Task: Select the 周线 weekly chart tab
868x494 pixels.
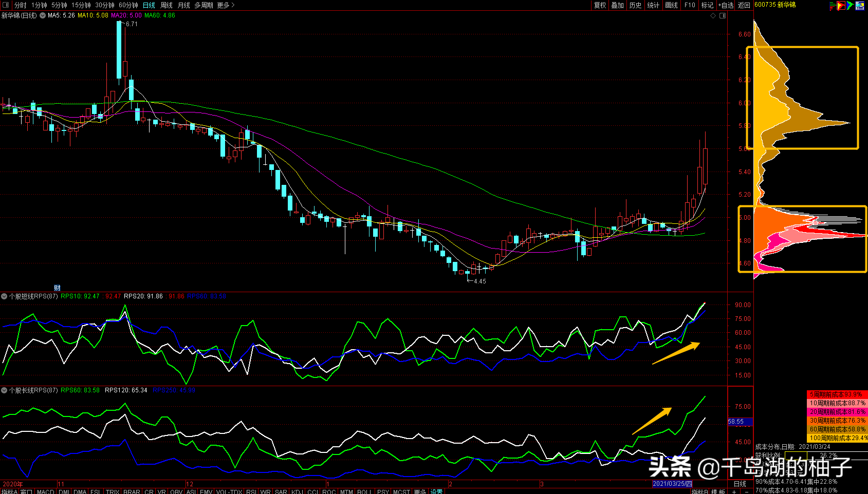Action: (x=166, y=5)
